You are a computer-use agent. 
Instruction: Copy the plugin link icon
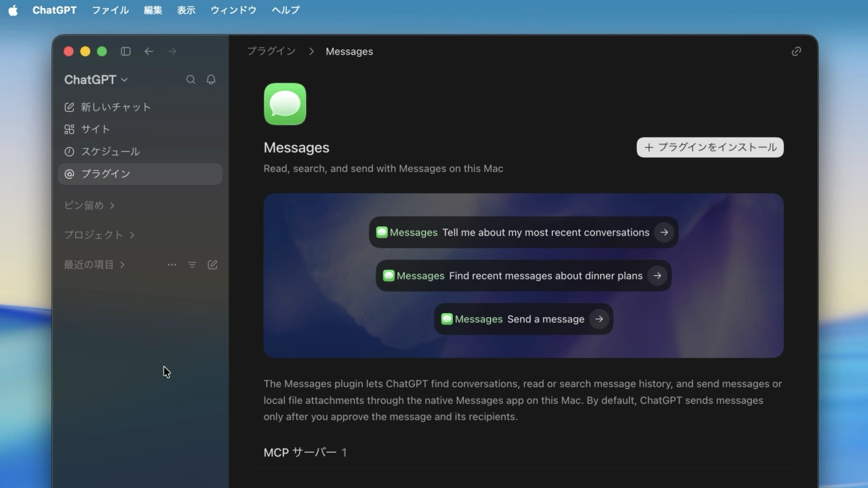coord(796,52)
